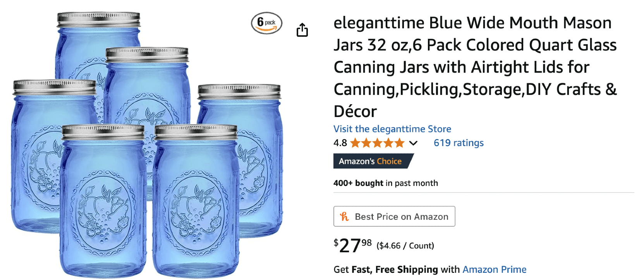The height and width of the screenshot is (279, 644).
Task: Click the orange star rating icons
Action: (377, 143)
